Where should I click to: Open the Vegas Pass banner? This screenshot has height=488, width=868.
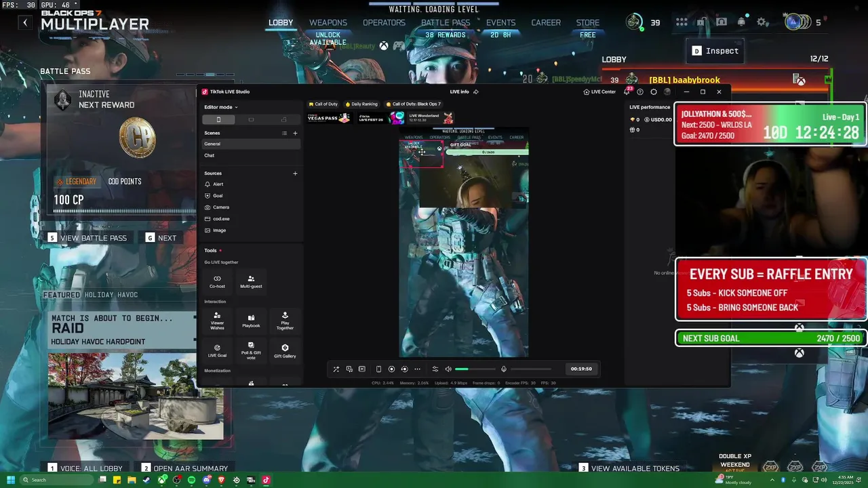329,118
